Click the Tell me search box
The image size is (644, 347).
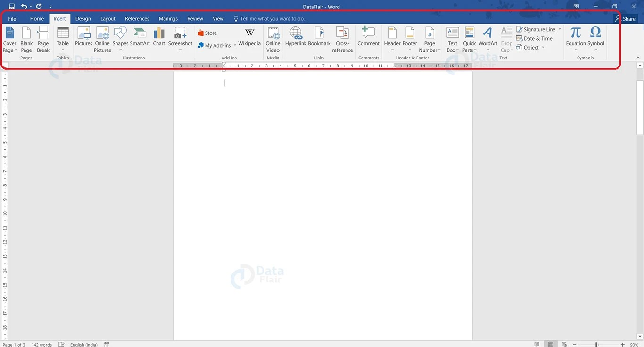(x=270, y=19)
